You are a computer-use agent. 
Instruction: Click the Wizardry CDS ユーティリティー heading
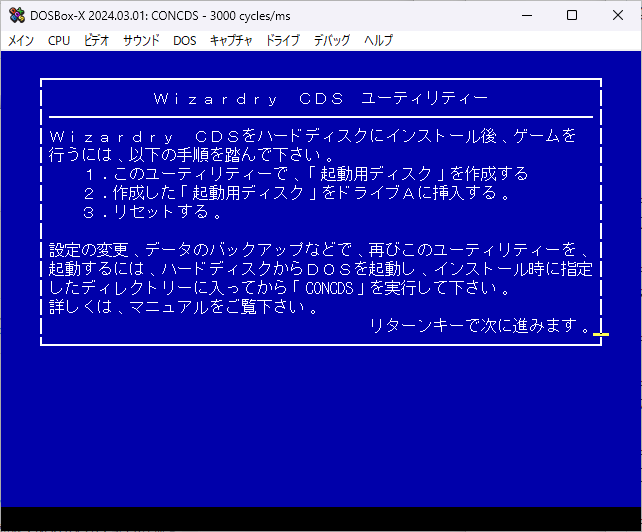(x=321, y=99)
